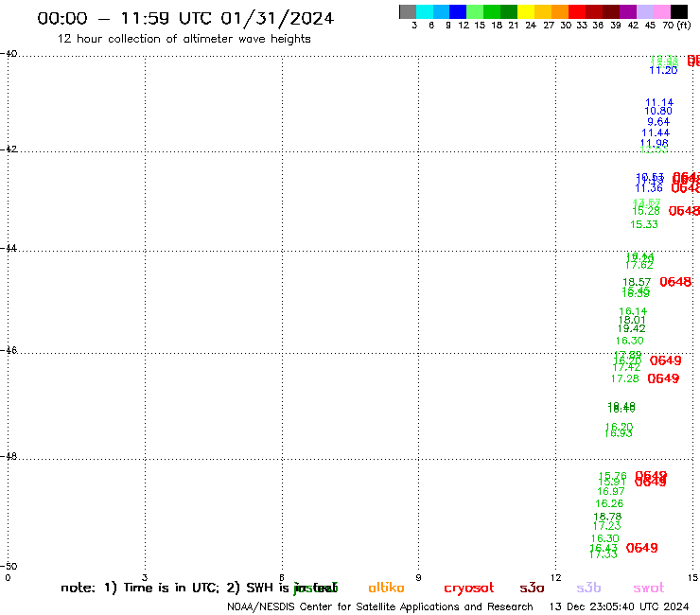Select the 'cryosat' satellite legend label

click(469, 589)
